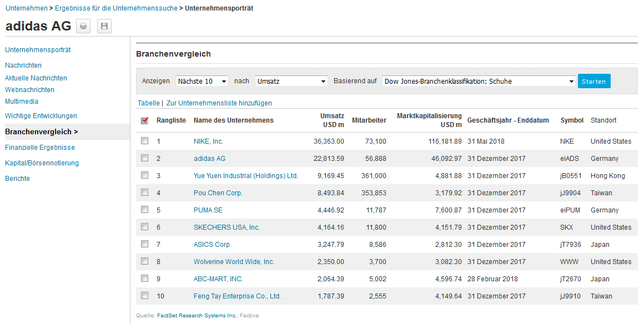Check the box for NIKE, Inc. row
644x324 pixels.
[144, 141]
